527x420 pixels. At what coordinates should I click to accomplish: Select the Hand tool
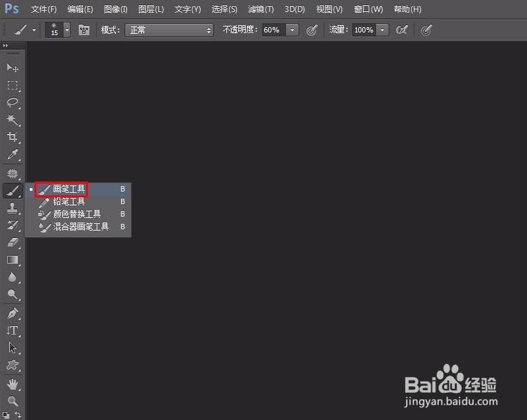(13, 384)
